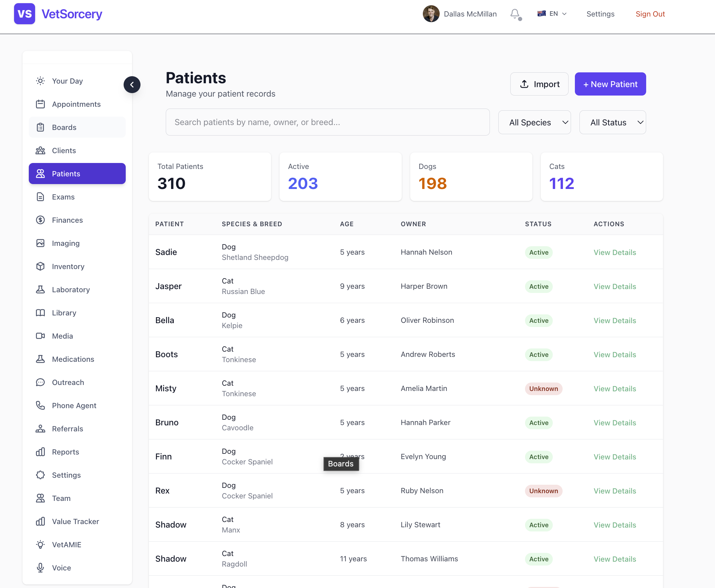
Task: Open Imaging in the sidebar
Action: 66,243
